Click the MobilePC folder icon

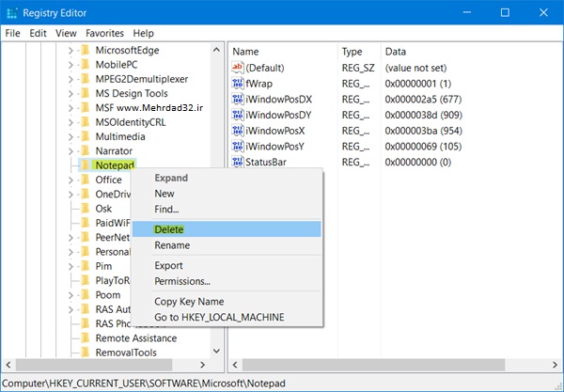pos(86,64)
